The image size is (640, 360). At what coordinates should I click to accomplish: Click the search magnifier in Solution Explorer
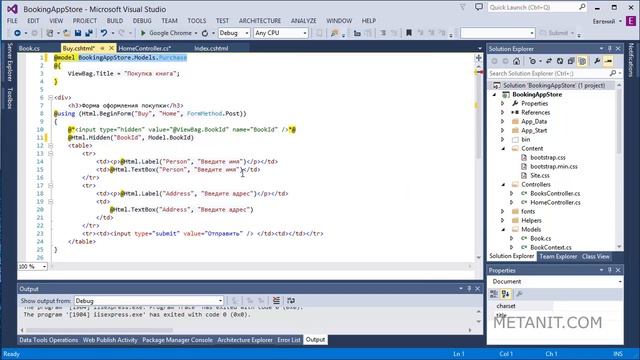click(613, 73)
